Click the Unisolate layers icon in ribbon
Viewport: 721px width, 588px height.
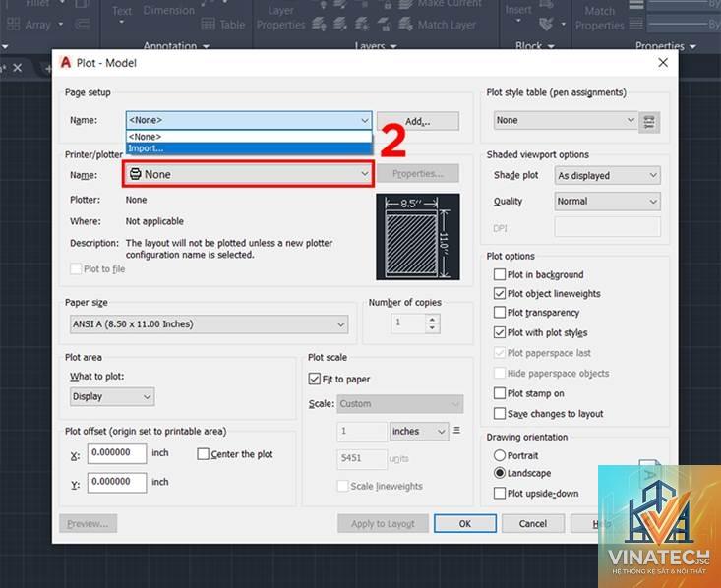[x=340, y=24]
